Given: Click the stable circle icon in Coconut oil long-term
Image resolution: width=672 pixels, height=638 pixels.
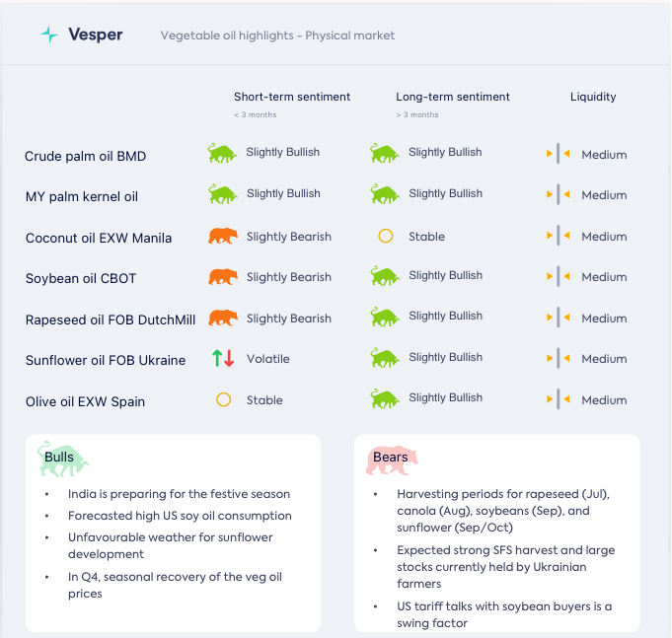Looking at the screenshot, I should tap(386, 237).
